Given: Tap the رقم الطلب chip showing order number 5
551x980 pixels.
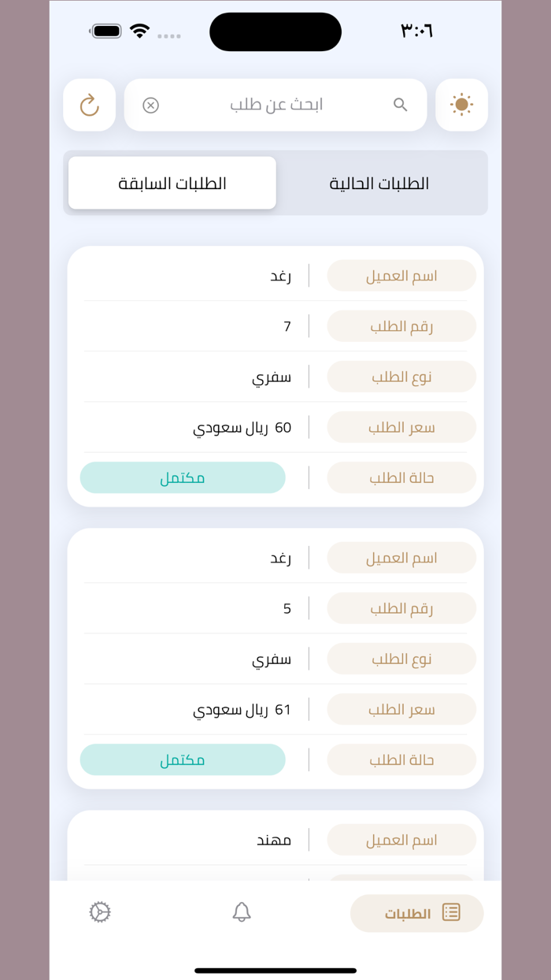Looking at the screenshot, I should pyautogui.click(x=401, y=608).
